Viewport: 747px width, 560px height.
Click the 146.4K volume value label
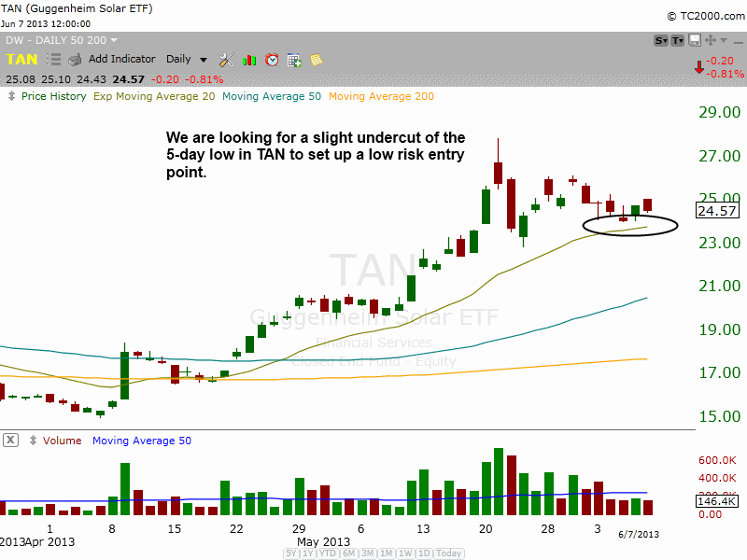716,501
